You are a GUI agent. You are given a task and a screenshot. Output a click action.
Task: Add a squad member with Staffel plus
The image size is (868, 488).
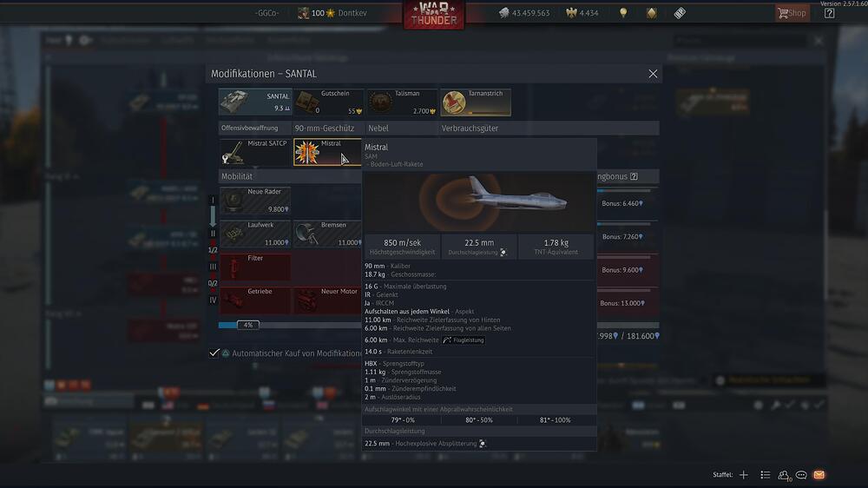(744, 475)
